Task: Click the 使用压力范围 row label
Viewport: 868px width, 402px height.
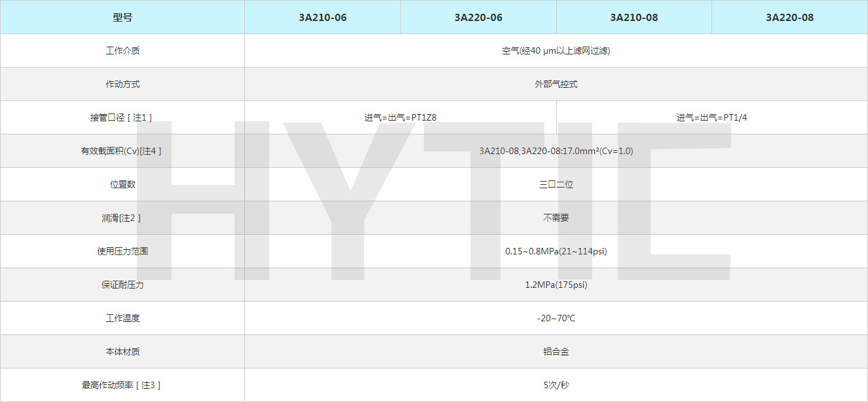Action: point(123,251)
